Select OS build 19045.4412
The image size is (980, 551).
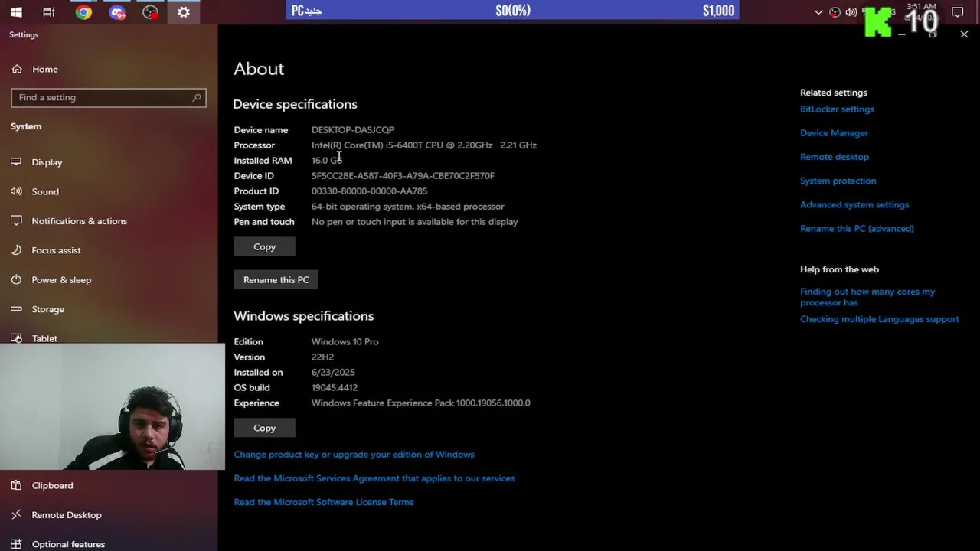335,388
